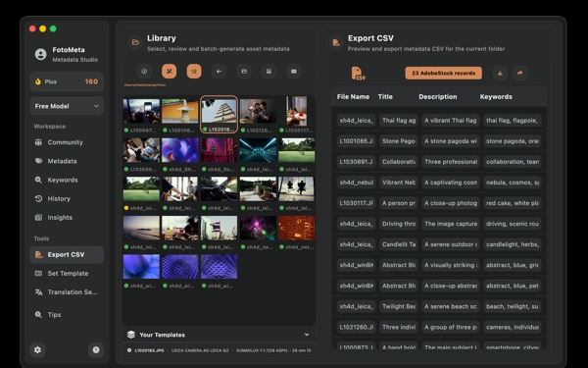588x368 pixels.
Task: Open the Settings gear in sidebar
Action: (x=37, y=350)
